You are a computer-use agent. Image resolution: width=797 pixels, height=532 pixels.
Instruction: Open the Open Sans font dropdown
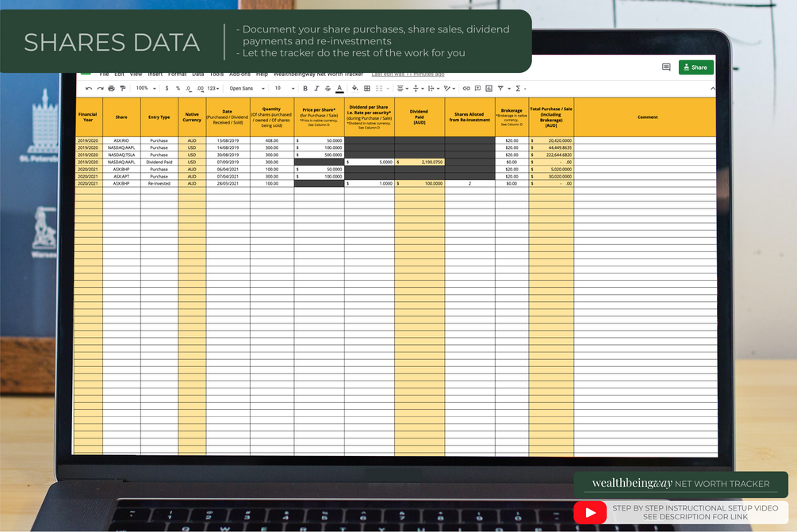click(x=247, y=89)
